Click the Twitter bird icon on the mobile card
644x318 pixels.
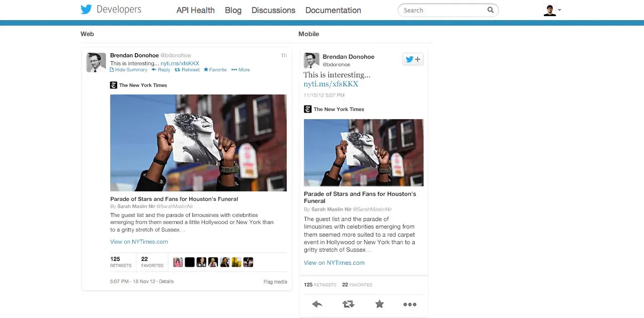tap(409, 59)
